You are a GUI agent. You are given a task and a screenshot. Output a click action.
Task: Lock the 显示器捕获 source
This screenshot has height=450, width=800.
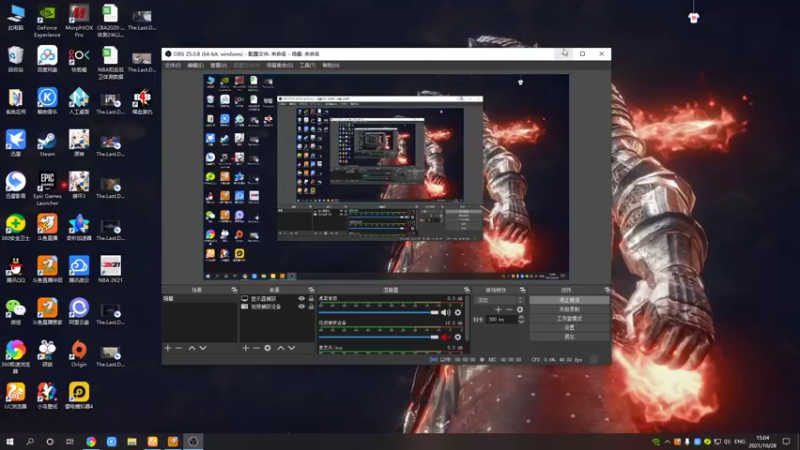click(x=311, y=298)
